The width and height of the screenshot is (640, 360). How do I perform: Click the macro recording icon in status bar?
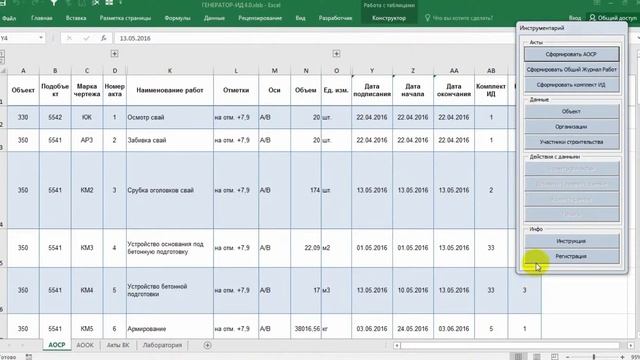29,357
